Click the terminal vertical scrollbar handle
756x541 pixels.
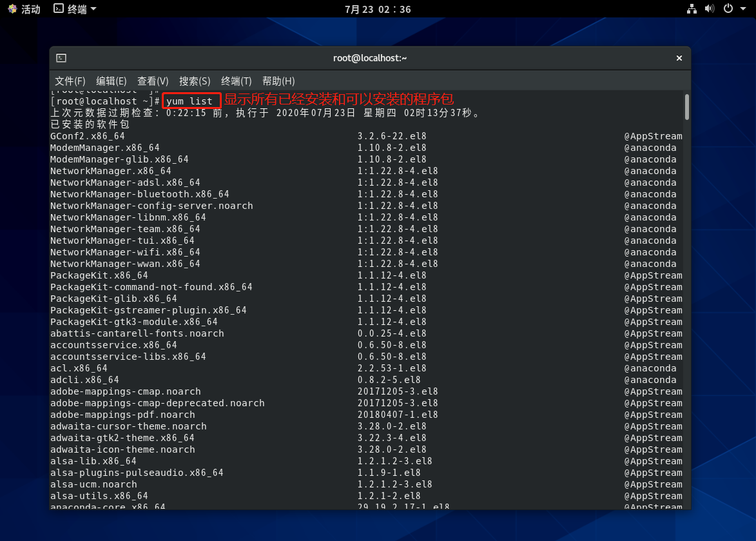(x=687, y=107)
